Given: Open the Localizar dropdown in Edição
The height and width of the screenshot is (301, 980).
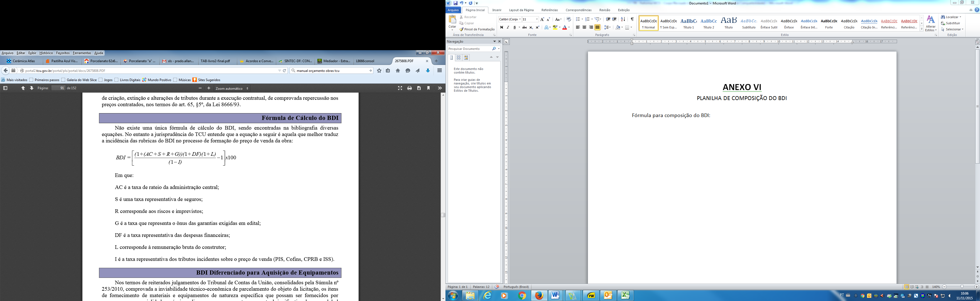Looking at the screenshot, I should pos(951,17).
